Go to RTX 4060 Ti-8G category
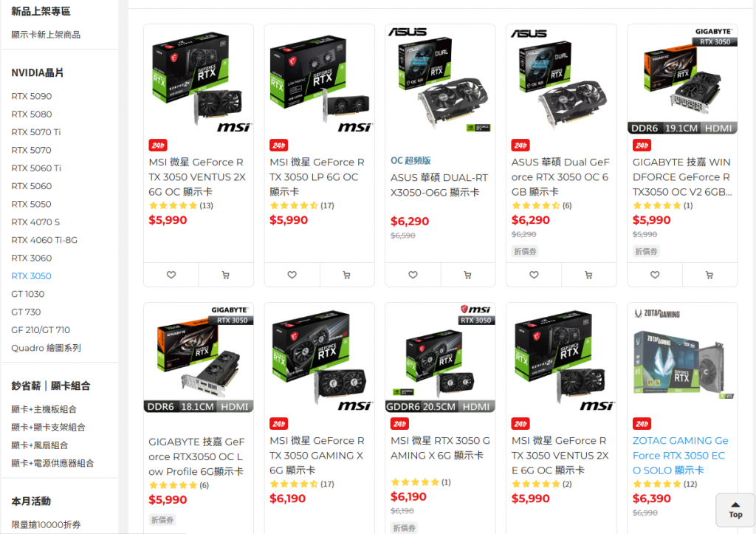This screenshot has width=756, height=534. click(x=44, y=240)
